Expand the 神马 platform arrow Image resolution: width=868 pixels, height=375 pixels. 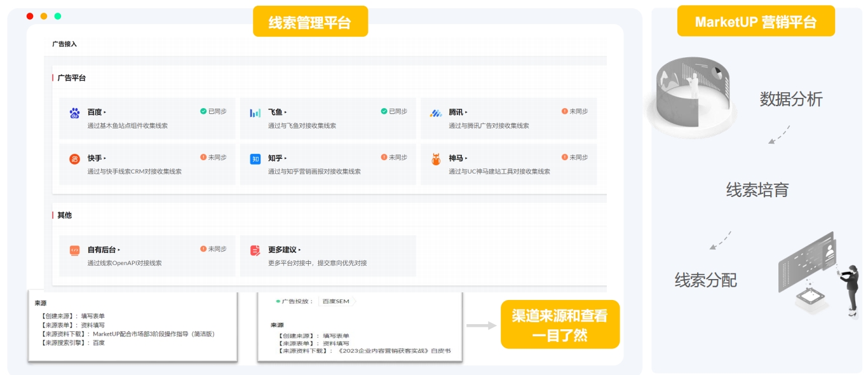coord(466,158)
